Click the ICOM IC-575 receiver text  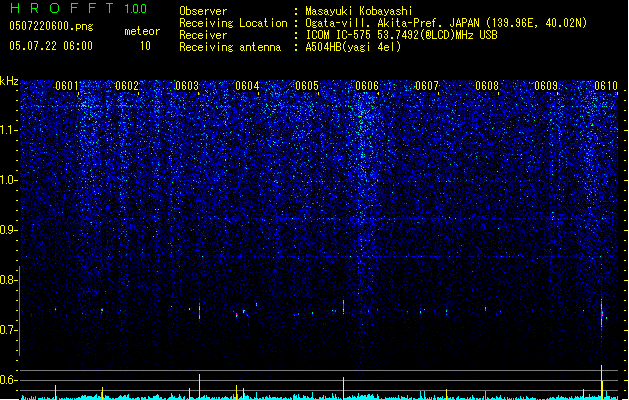coord(401,35)
